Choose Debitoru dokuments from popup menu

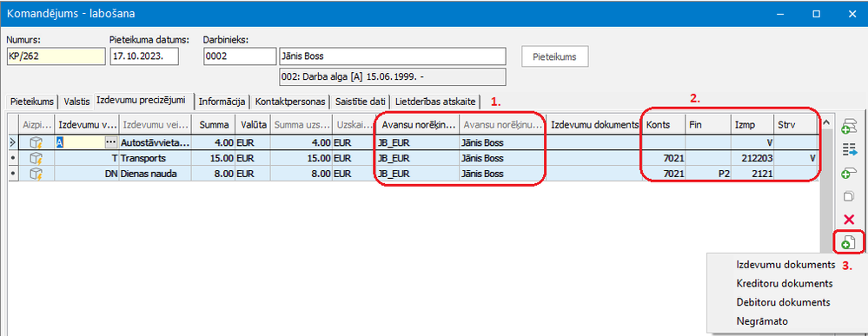783,302
